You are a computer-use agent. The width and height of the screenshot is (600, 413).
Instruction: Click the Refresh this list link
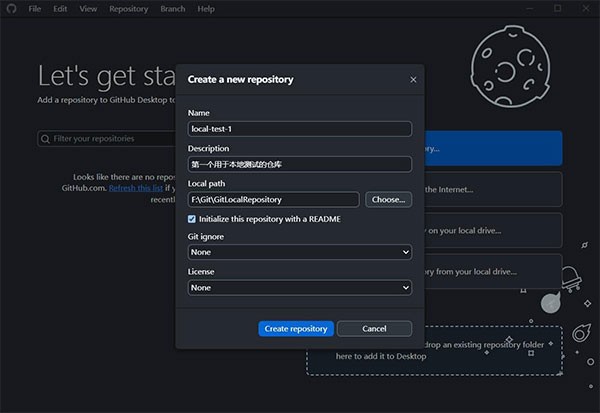(x=136, y=188)
